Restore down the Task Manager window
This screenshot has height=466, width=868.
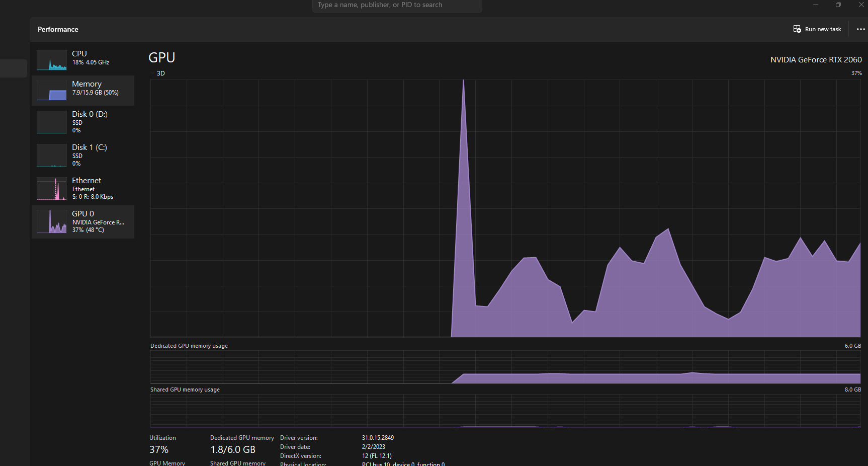[838, 5]
